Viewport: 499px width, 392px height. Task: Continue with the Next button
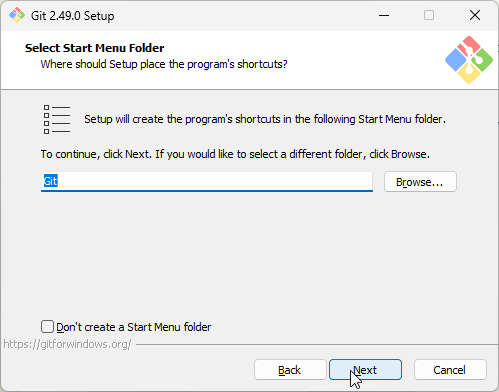point(365,370)
